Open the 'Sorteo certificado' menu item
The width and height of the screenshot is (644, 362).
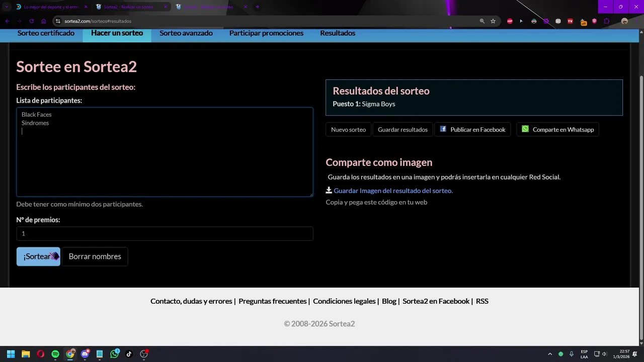pos(46,33)
